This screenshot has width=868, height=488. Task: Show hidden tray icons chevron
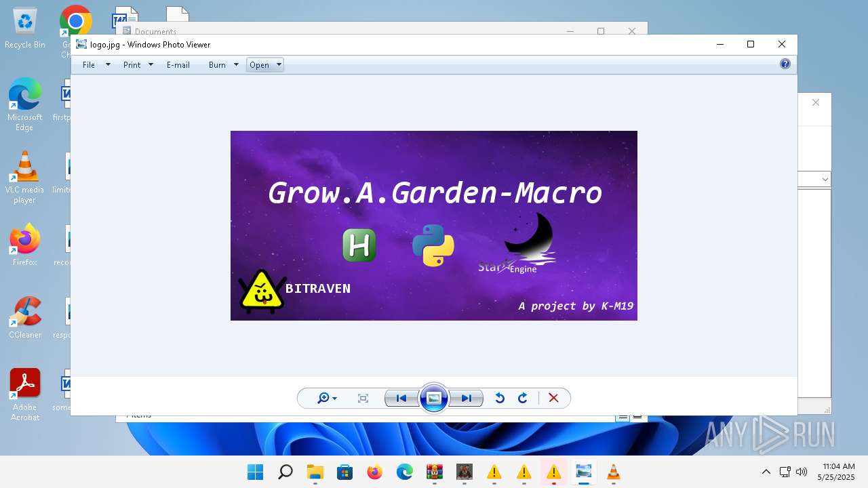[x=766, y=472]
